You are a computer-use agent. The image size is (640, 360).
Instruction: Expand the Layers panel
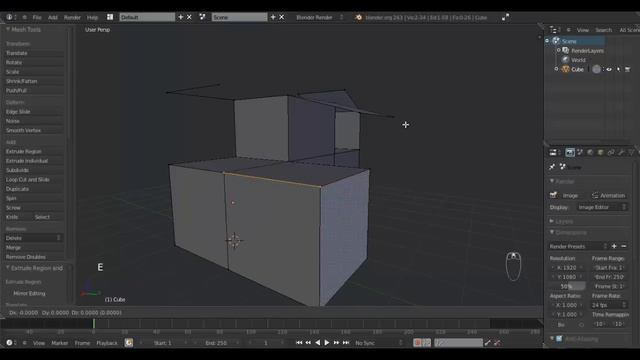coord(551,221)
